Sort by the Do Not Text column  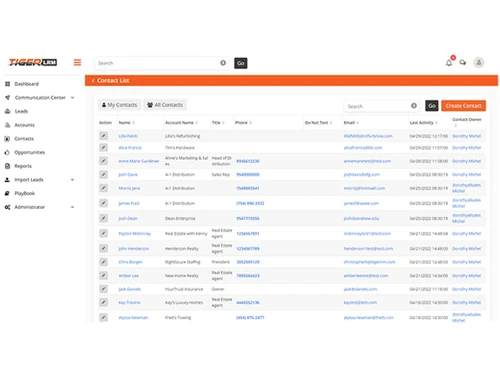coord(318,123)
